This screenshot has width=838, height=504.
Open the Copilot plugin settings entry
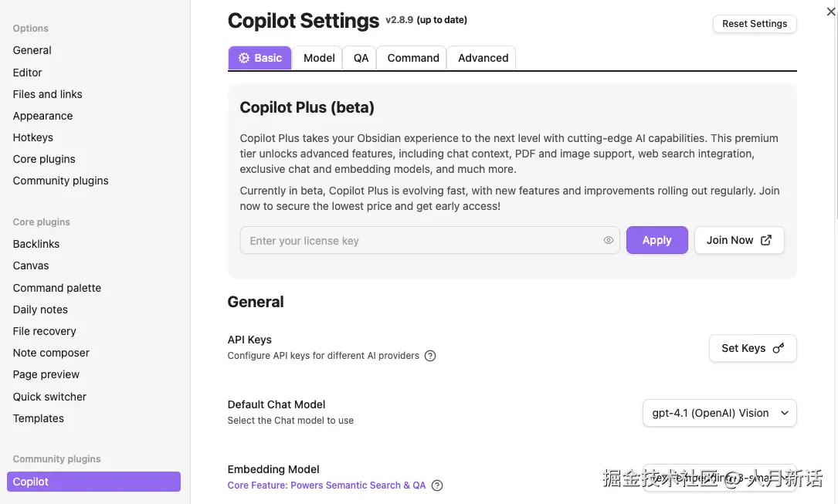[x=93, y=481]
